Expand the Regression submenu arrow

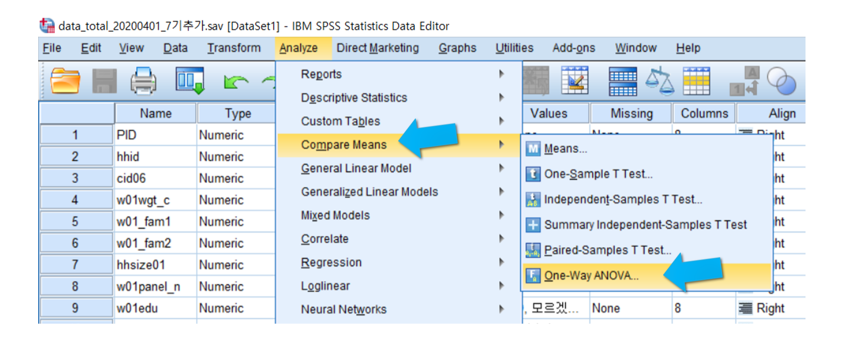point(501,262)
